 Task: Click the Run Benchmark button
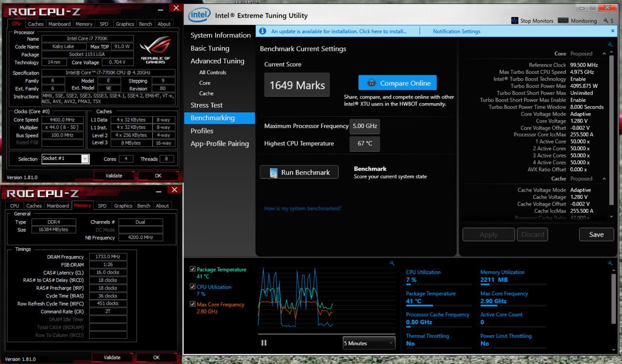pos(299,172)
